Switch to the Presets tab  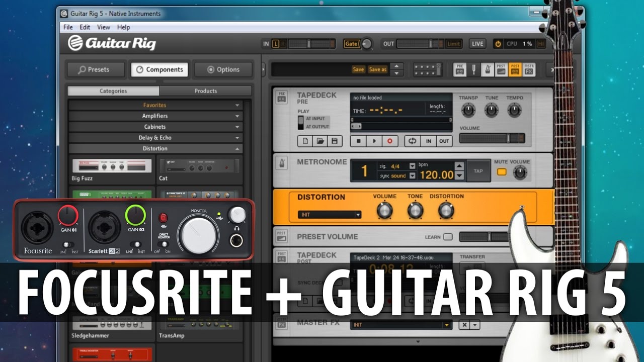[x=96, y=69]
